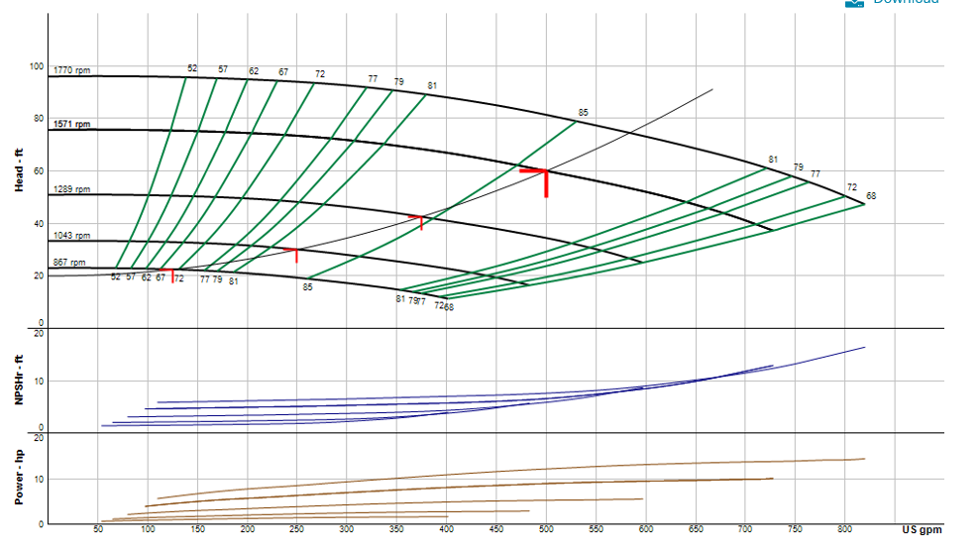Click the 68 efficiency label at the 1770 rpm curve end
This screenshot has width=980, height=548.
pos(871,195)
